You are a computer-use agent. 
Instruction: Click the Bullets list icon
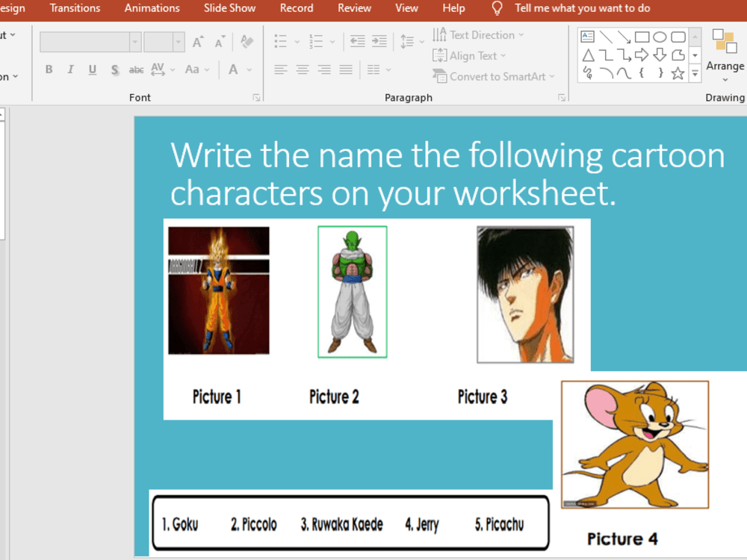(x=281, y=41)
